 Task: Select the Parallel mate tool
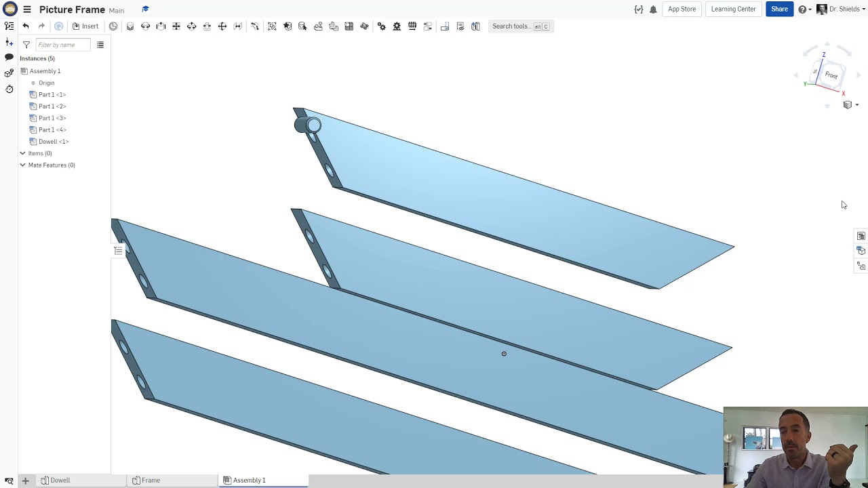pos(238,26)
